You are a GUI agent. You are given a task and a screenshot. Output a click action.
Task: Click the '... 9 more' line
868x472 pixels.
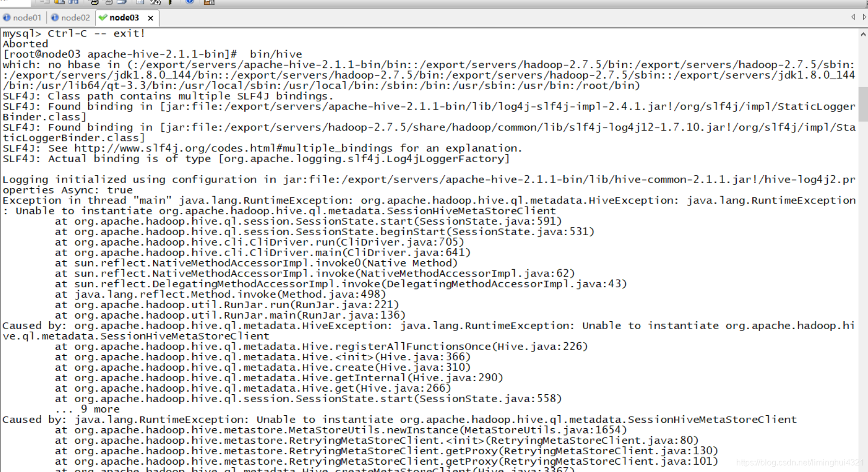(87, 409)
